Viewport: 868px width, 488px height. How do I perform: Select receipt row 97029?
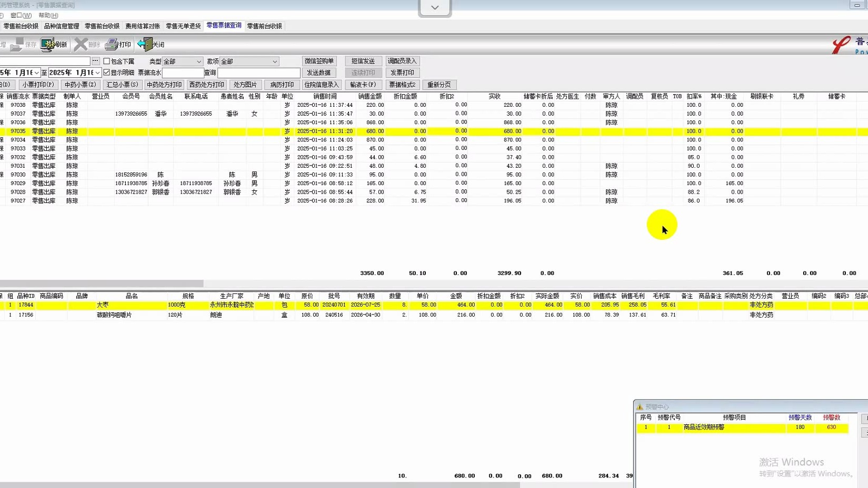click(x=434, y=184)
